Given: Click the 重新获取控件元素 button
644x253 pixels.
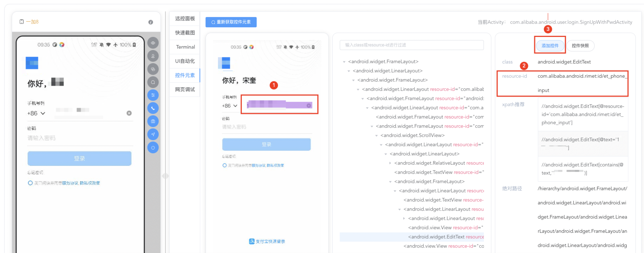Looking at the screenshot, I should tap(231, 22).
